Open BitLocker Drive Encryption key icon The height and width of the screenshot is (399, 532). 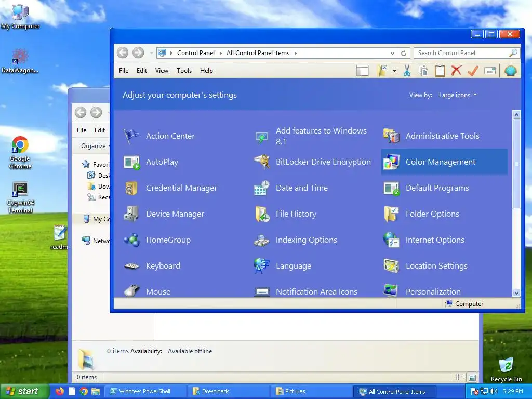click(x=261, y=162)
